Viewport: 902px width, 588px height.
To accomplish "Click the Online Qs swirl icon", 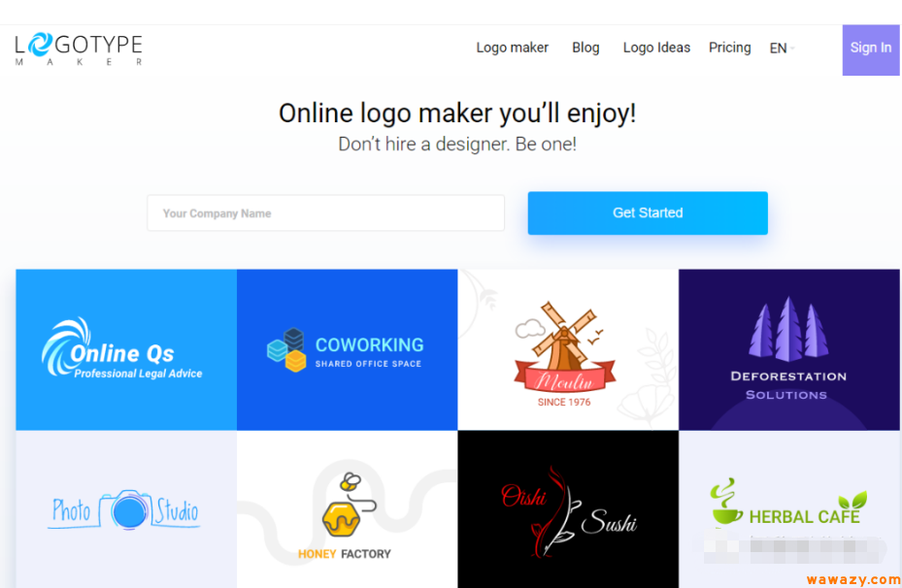I will (64, 346).
